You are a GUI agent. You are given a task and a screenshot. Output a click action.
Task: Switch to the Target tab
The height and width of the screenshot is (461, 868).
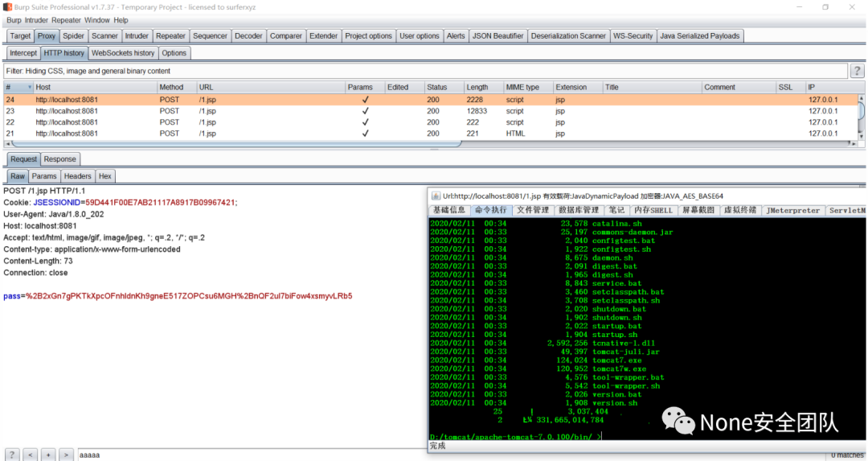pyautogui.click(x=20, y=36)
